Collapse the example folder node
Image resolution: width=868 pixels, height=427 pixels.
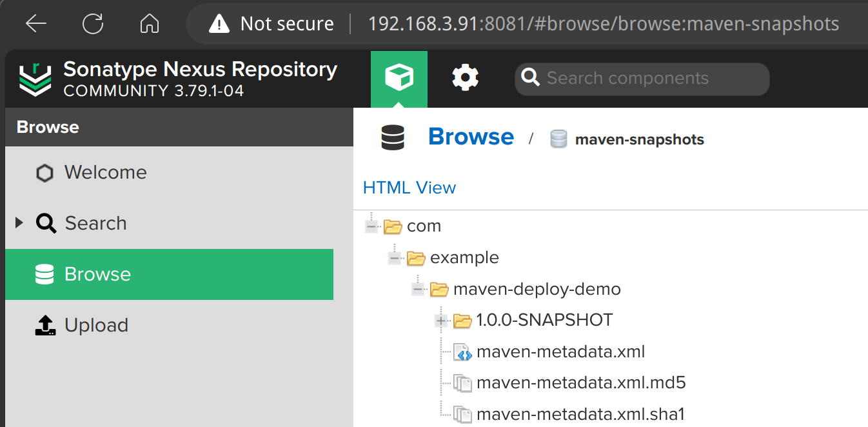(x=395, y=258)
